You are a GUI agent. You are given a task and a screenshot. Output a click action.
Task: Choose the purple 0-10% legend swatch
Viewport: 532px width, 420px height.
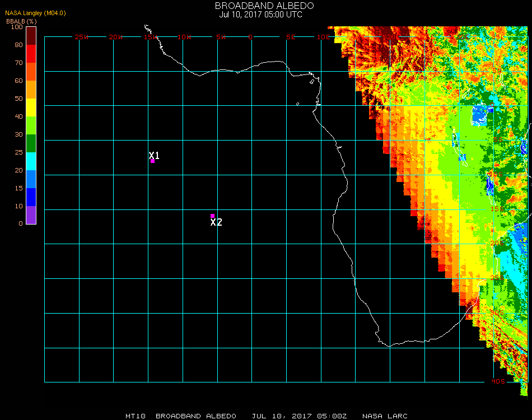pyautogui.click(x=31, y=214)
